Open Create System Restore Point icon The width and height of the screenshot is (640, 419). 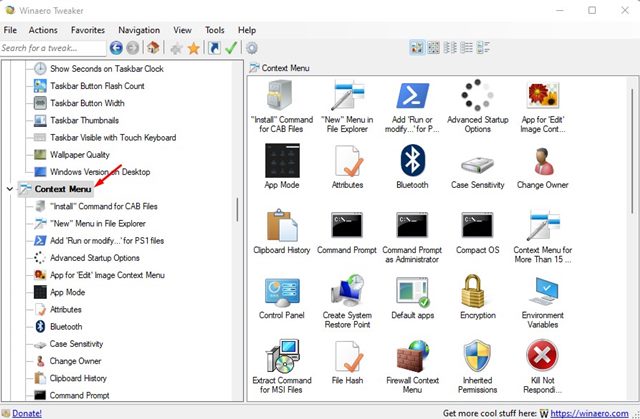pyautogui.click(x=347, y=291)
